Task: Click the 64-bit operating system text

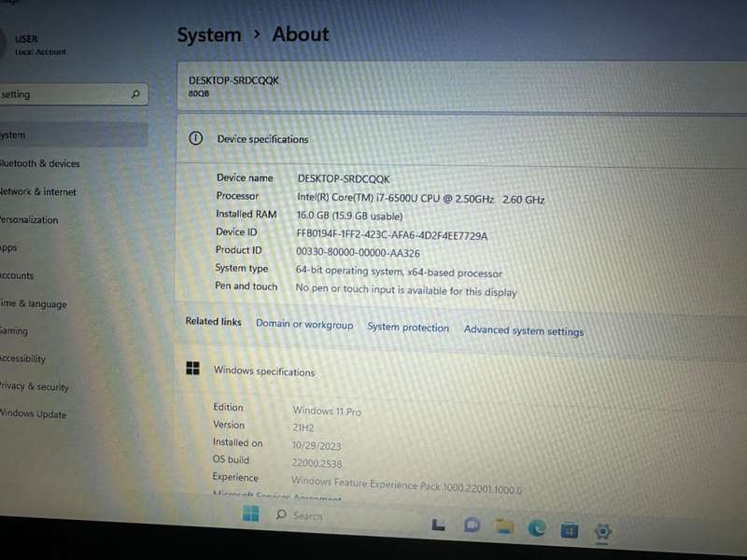Action: pyautogui.click(x=399, y=272)
